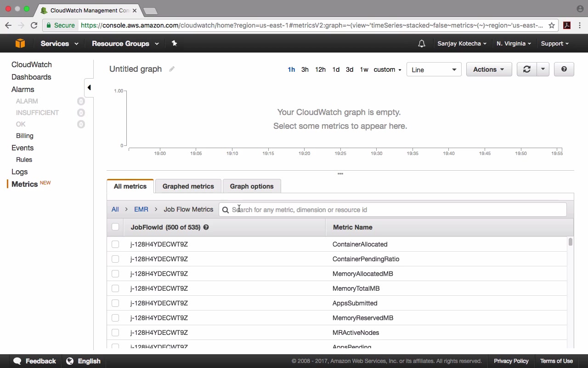Edit graph title with pencil icon
This screenshot has height=368, width=588.
(x=172, y=69)
